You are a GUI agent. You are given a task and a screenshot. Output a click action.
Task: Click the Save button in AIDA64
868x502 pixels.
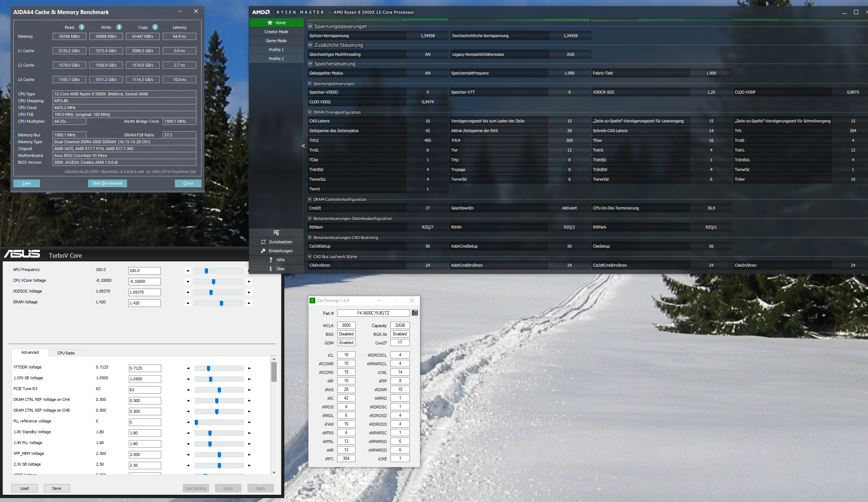[27, 183]
